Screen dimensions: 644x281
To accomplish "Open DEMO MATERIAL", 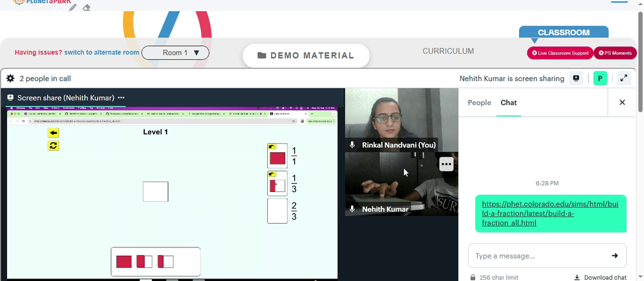I will pyautogui.click(x=306, y=55).
